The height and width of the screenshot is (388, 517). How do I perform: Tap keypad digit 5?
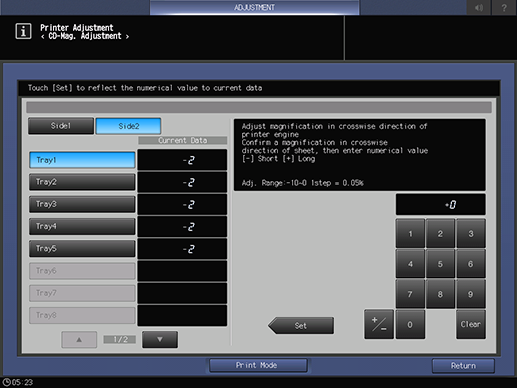[x=440, y=264]
